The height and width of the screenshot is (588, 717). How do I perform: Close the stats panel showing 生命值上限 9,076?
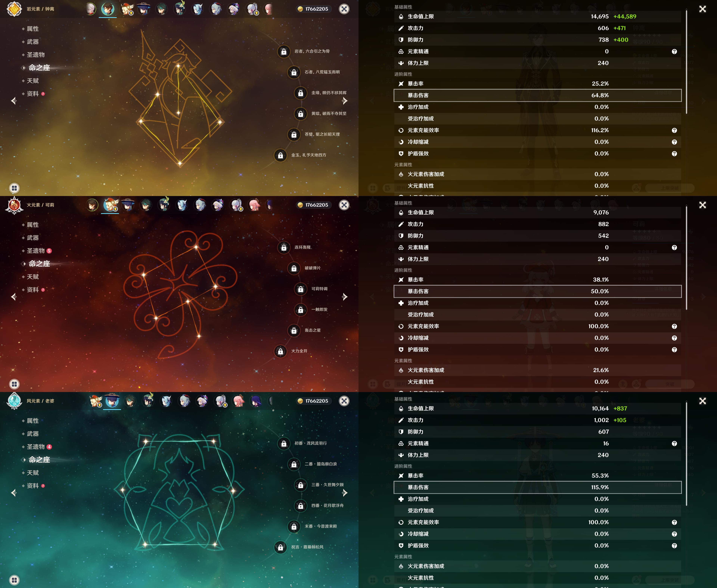point(702,205)
